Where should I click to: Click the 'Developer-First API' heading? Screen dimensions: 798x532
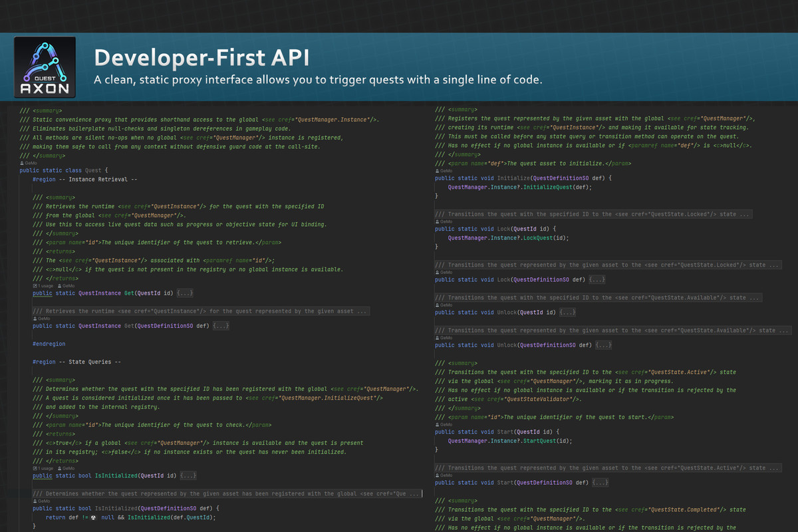coord(201,58)
